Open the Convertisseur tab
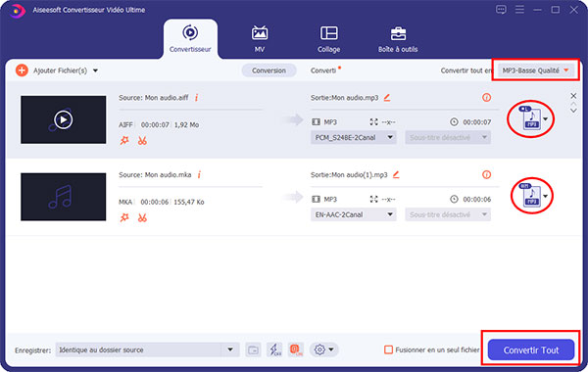588x372 pixels. [190, 39]
